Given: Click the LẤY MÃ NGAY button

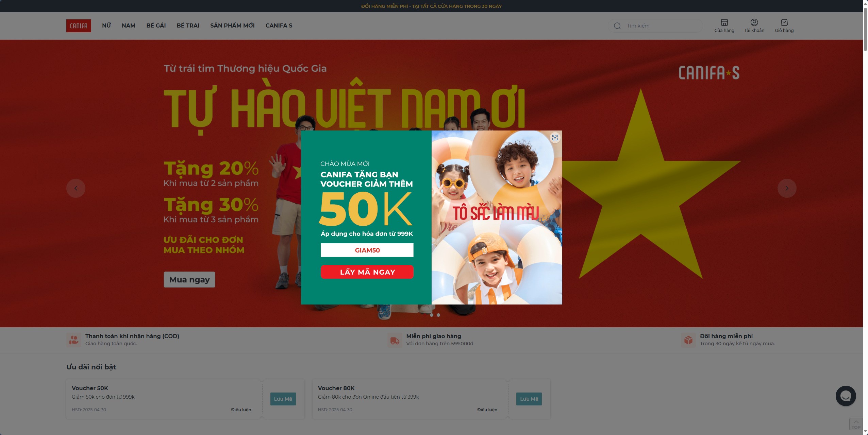Looking at the screenshot, I should point(367,272).
